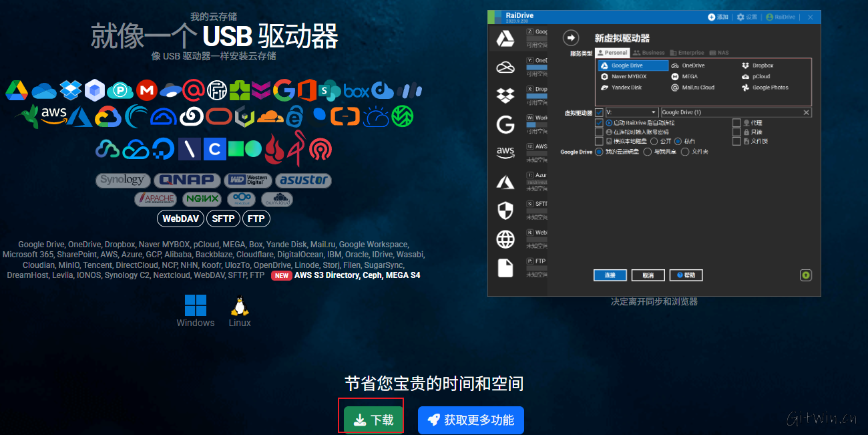Click the green update arrow icon

pos(805,275)
